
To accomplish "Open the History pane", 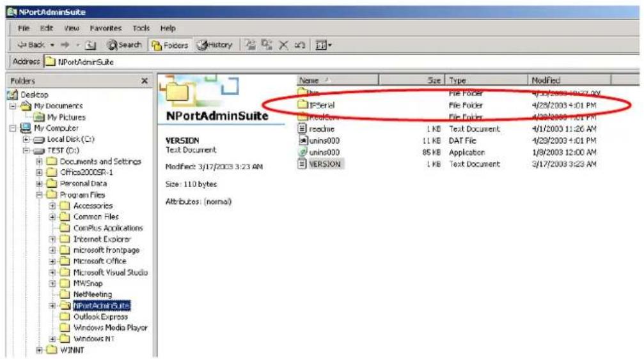I will pyautogui.click(x=214, y=45).
